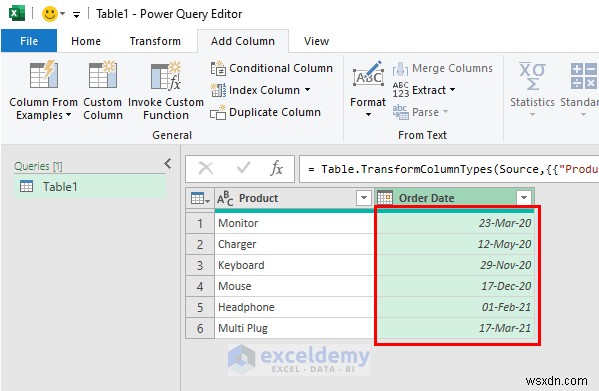Click the Monitor cell
This screenshot has width=599, height=391.
[294, 223]
